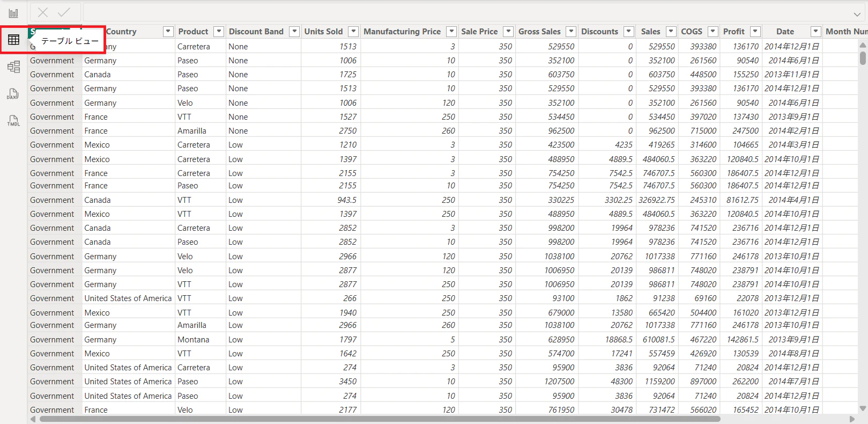868x424 pixels.
Task: Expand the formula bar chevron
Action: pyautogui.click(x=857, y=14)
